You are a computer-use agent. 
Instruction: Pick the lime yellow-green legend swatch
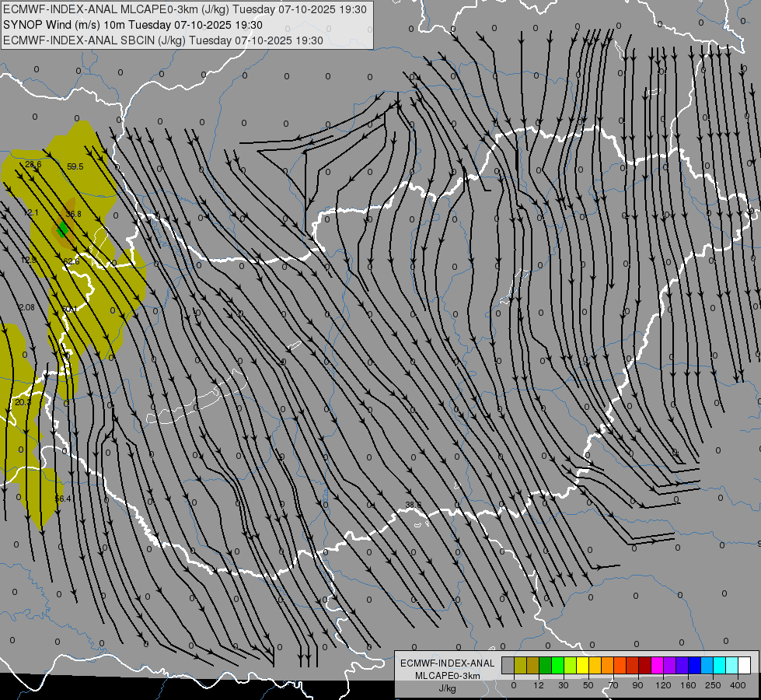[571, 665]
